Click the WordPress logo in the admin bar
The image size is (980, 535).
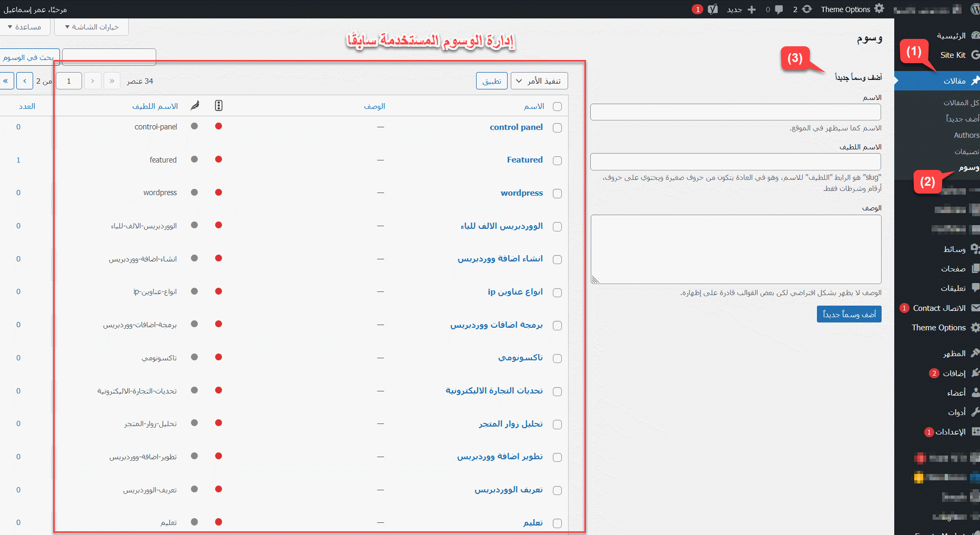972,9
